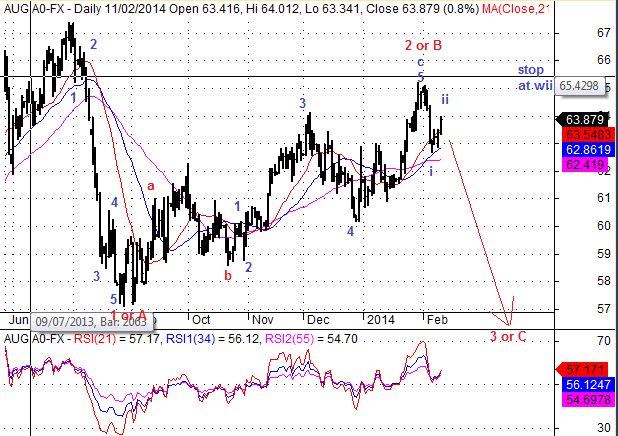
Task: Click the 65.4298 stop level price tag
Action: [x=580, y=87]
